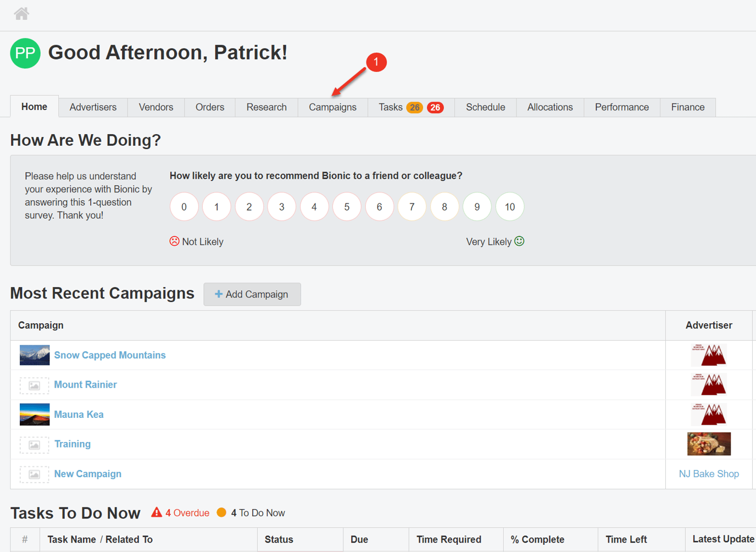Screen dimensions: 756x552
Task: Switch to the Campaigns tab
Action: [x=332, y=107]
